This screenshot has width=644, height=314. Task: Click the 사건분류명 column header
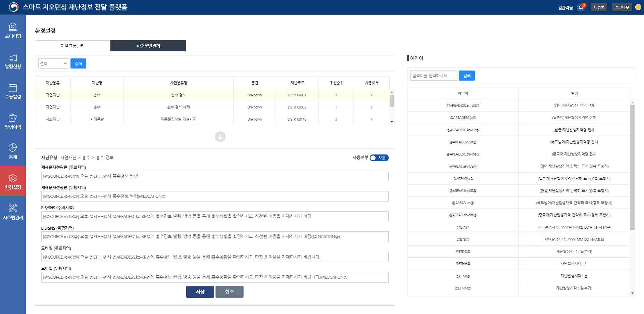click(x=179, y=83)
